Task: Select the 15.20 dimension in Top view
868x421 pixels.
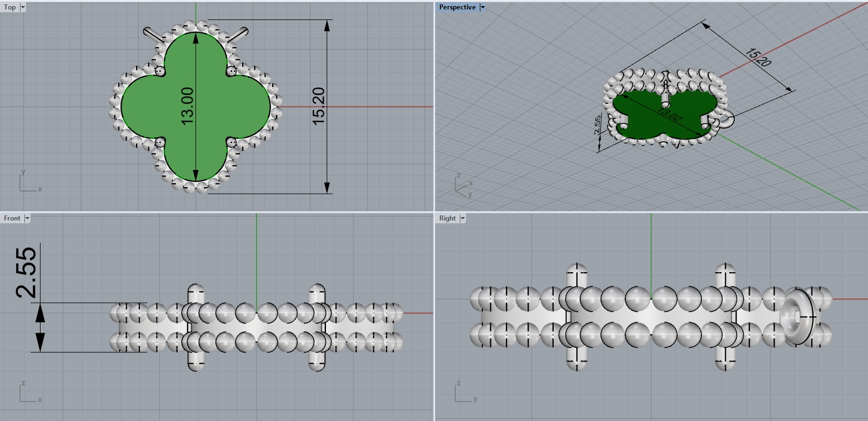Action: pos(319,106)
